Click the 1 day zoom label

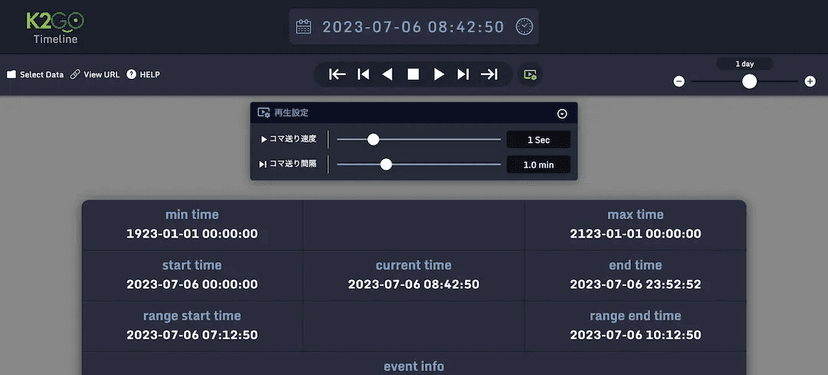745,64
